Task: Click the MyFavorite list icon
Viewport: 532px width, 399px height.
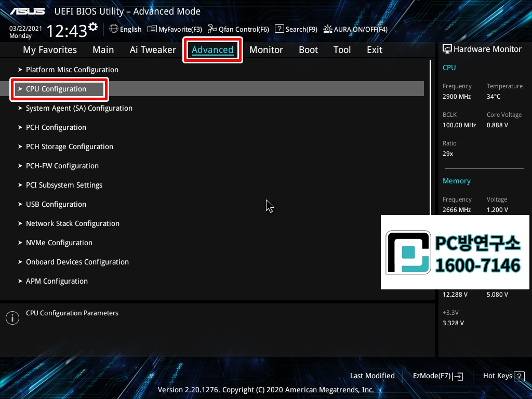Action: click(x=152, y=29)
